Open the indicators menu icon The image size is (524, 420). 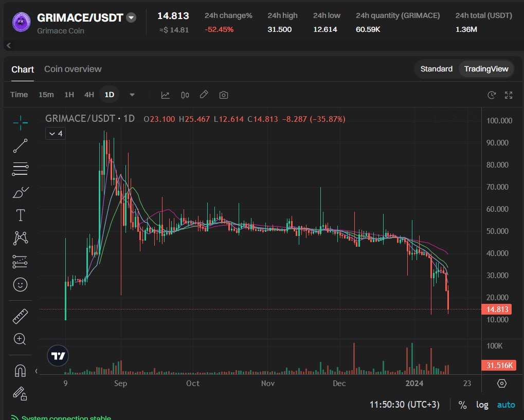pos(166,95)
